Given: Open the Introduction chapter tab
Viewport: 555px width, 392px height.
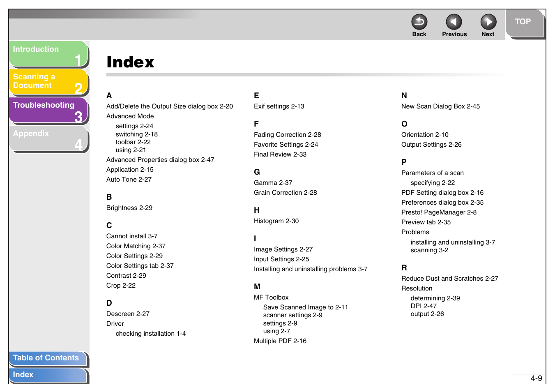Looking at the screenshot, I should tap(48, 54).
